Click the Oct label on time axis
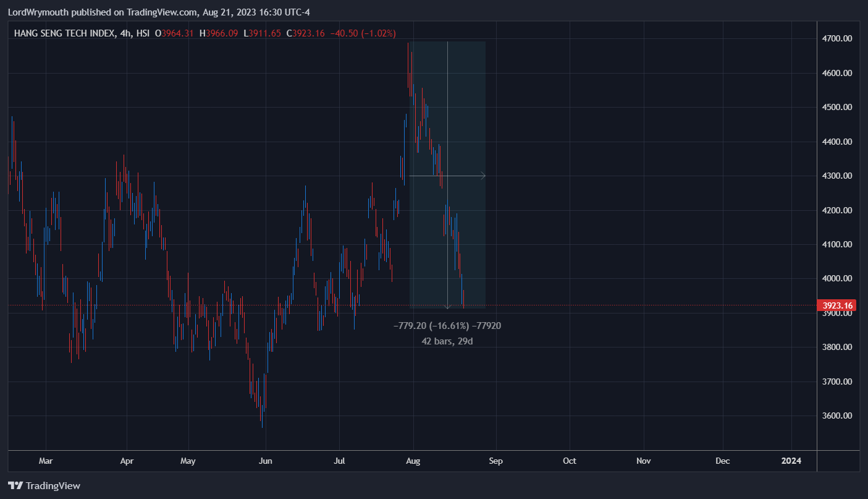 click(570, 461)
